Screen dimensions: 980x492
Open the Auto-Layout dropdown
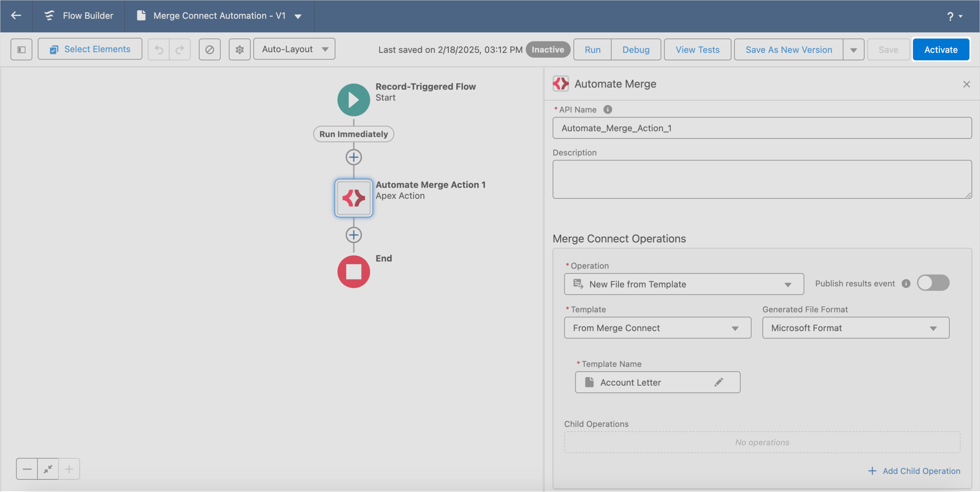pyautogui.click(x=294, y=49)
